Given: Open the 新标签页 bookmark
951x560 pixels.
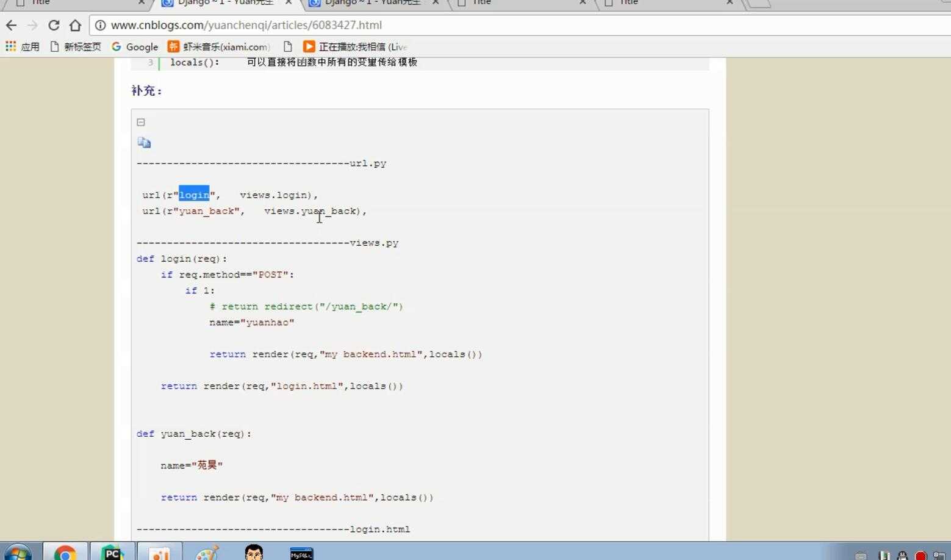Looking at the screenshot, I should point(76,47).
